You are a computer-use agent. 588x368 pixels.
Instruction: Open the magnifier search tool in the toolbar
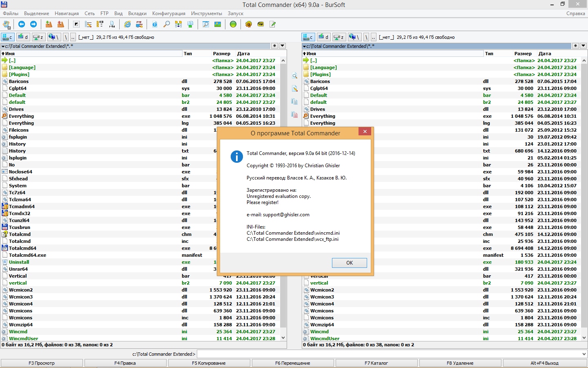(x=167, y=25)
